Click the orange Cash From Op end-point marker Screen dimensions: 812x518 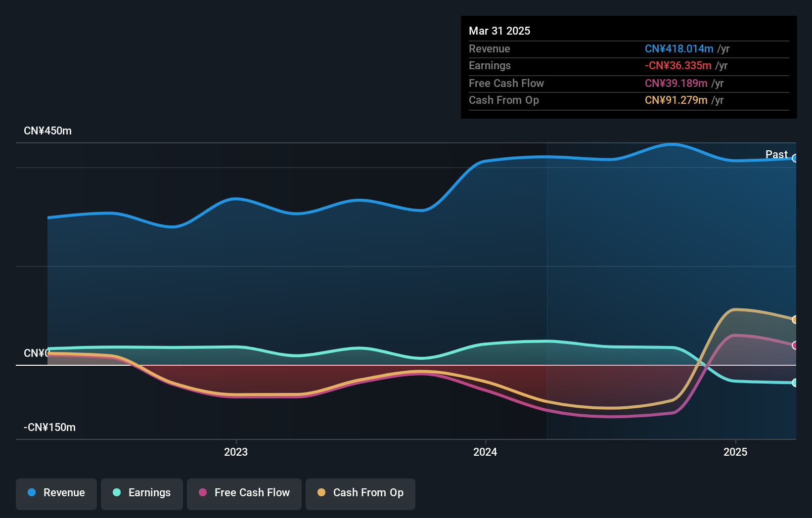(795, 320)
